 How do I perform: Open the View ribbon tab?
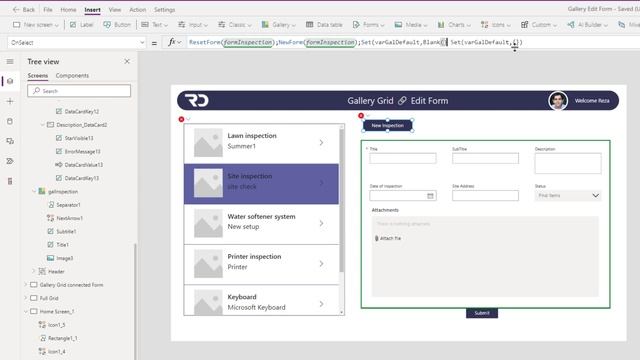tap(115, 9)
